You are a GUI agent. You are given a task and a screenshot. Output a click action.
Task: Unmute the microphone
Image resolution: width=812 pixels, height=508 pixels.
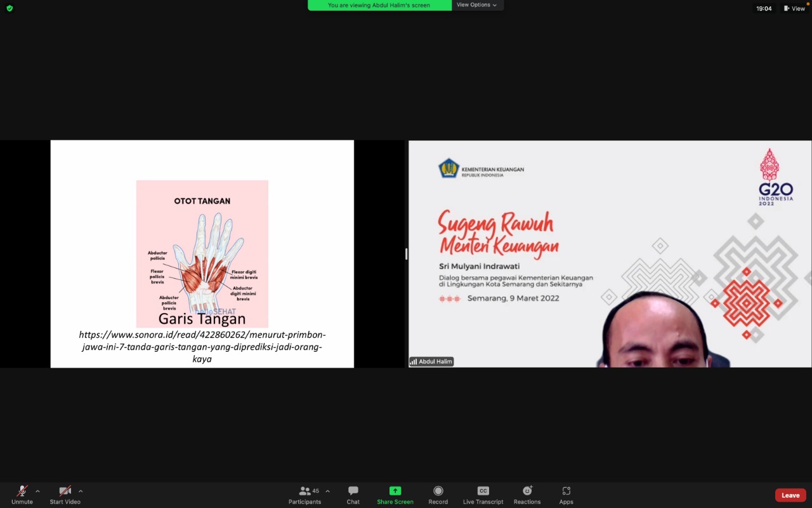[x=22, y=495]
